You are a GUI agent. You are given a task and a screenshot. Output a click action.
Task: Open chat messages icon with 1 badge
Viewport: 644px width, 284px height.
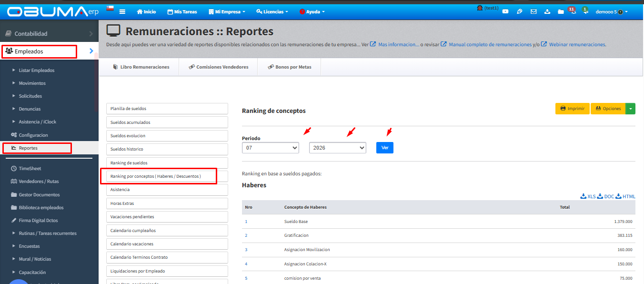pyautogui.click(x=585, y=10)
